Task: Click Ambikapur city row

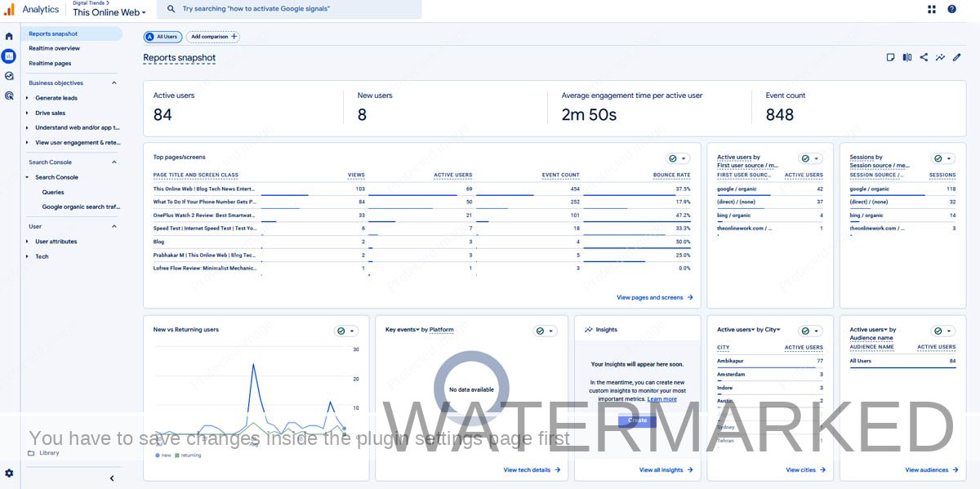Action: coord(770,361)
